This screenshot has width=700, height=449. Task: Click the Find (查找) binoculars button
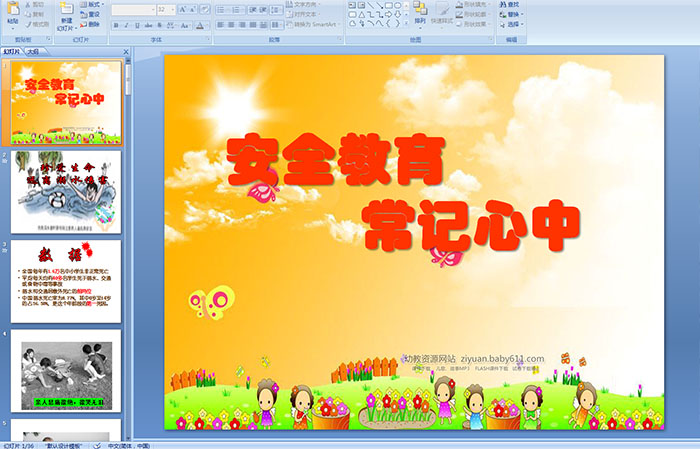point(509,4)
